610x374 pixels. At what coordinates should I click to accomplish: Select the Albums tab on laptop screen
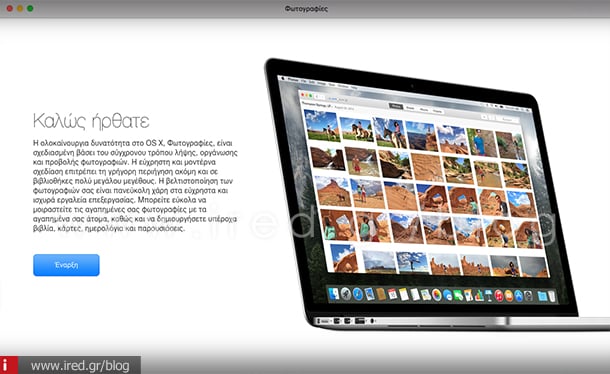tap(424, 110)
